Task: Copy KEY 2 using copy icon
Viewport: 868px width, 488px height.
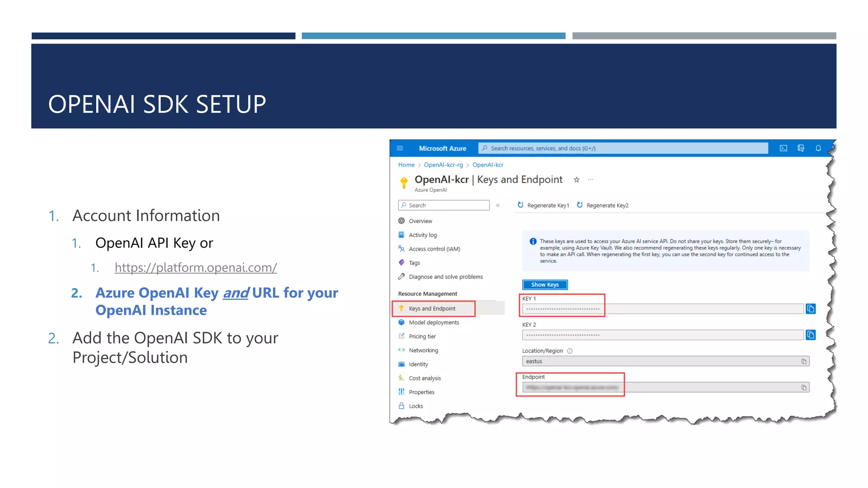Action: [810, 335]
